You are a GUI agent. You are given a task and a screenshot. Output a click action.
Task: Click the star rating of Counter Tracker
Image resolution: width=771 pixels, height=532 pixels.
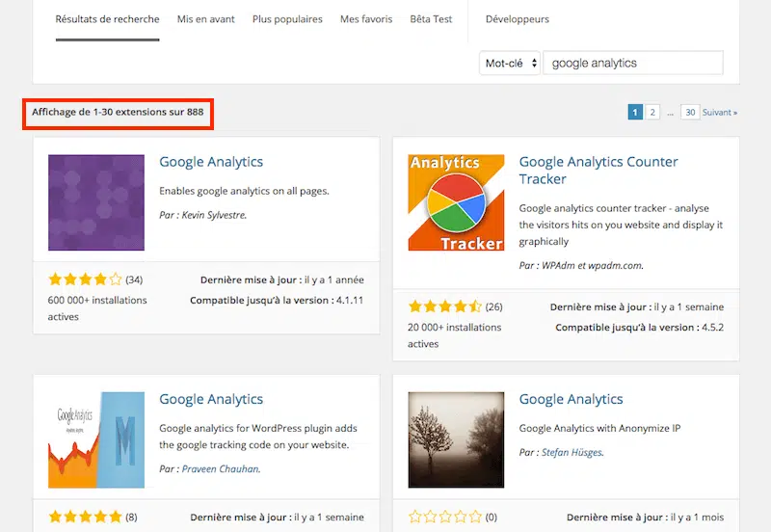(444, 307)
